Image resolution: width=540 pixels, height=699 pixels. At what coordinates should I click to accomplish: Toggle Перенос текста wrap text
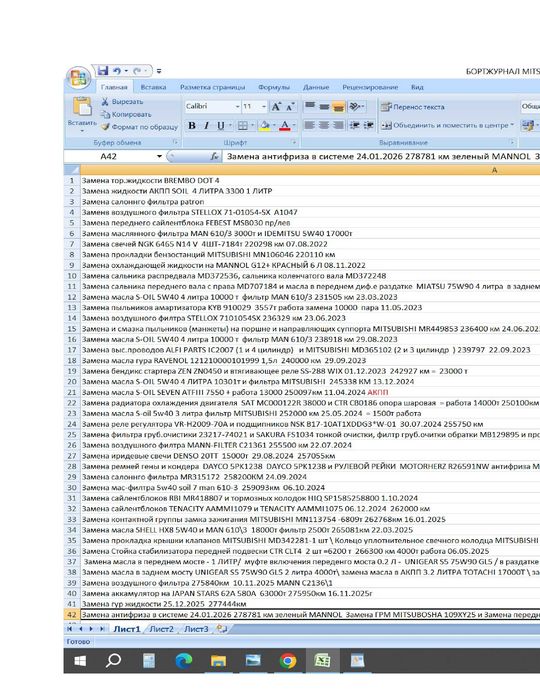412,107
